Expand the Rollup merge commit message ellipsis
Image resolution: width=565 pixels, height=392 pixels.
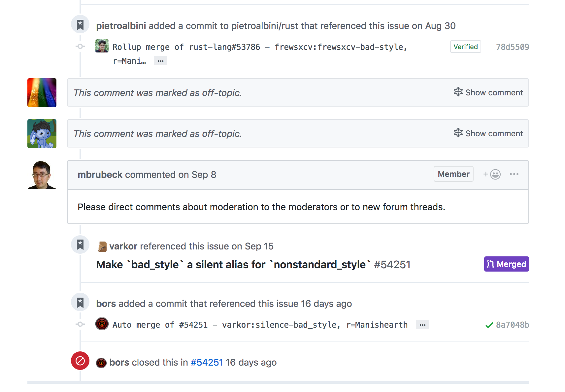pyautogui.click(x=161, y=61)
